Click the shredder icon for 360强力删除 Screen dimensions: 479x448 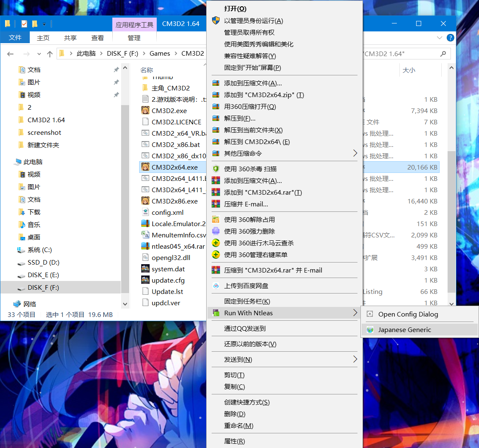[216, 231]
